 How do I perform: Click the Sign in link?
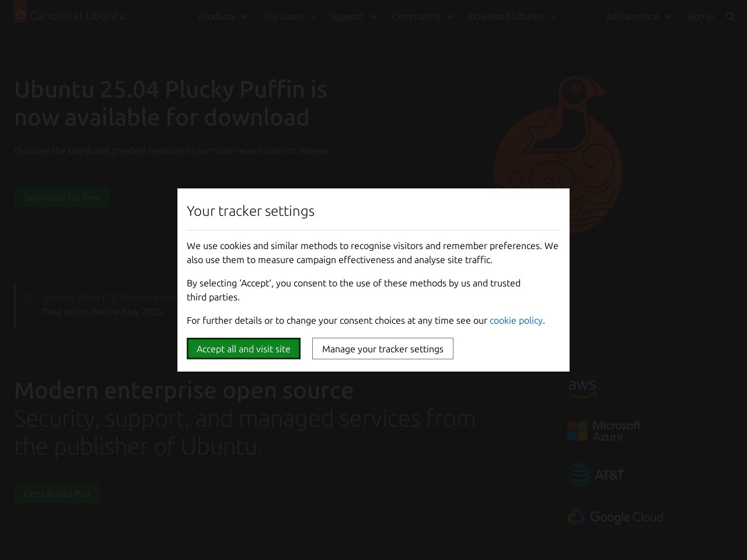(x=700, y=16)
